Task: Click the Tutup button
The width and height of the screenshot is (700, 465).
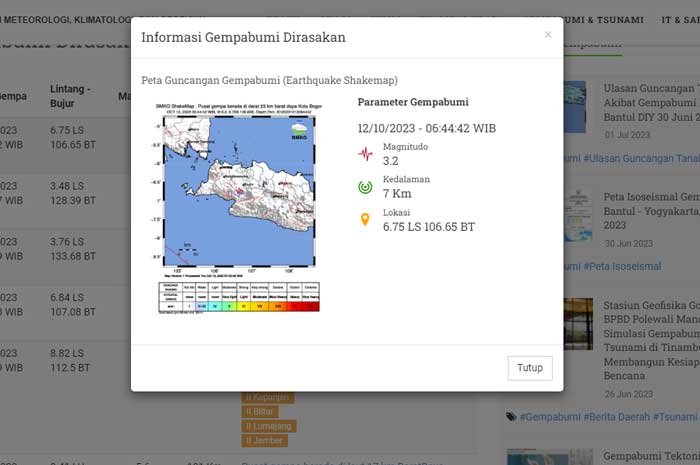Action: pyautogui.click(x=529, y=368)
